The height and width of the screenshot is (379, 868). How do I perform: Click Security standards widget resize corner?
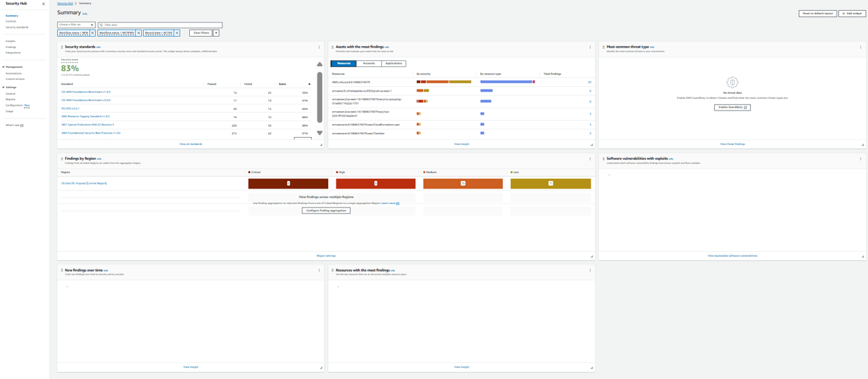click(321, 144)
